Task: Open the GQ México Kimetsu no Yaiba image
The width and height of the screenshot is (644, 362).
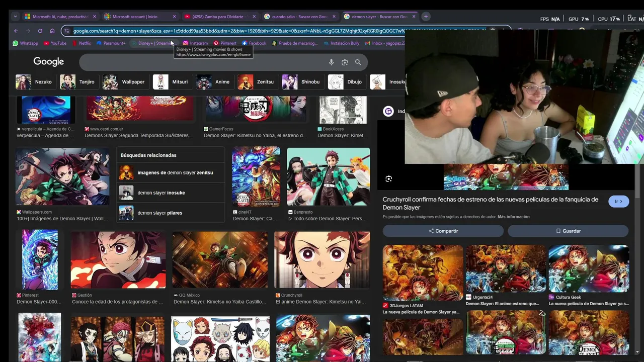Action: [x=220, y=259]
